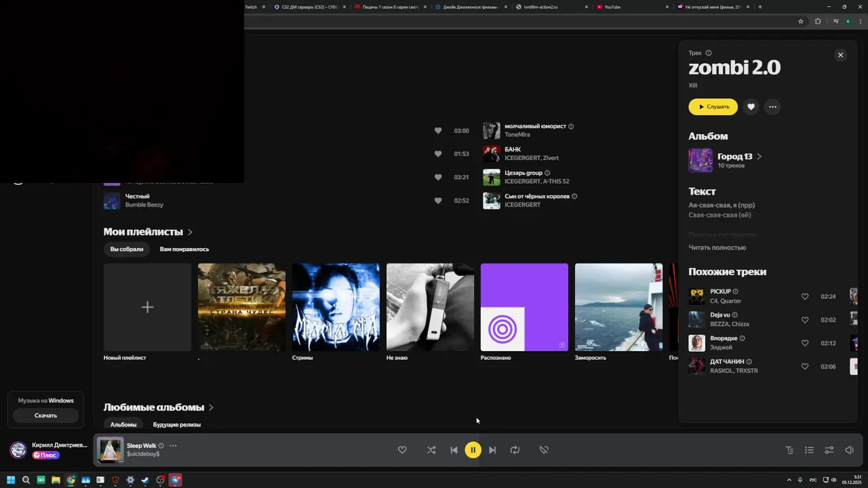Open the Кирилл Дмитриев profile avatar
Image resolution: width=868 pixels, height=488 pixels.
point(18,450)
